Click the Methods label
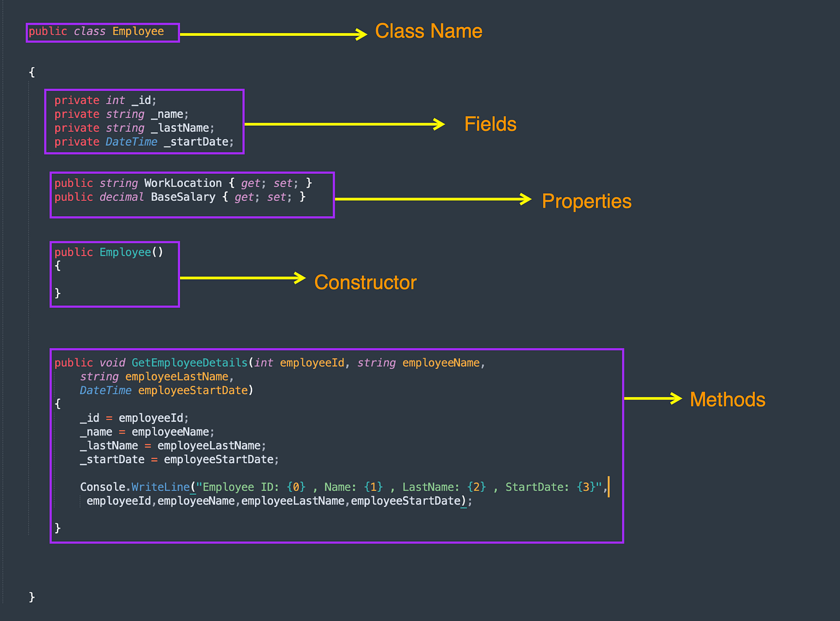This screenshot has height=621, width=840. (x=727, y=399)
